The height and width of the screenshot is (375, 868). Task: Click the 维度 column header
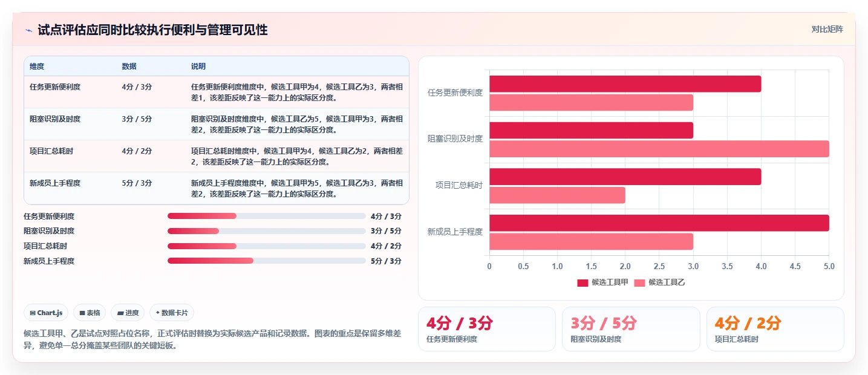pos(37,67)
